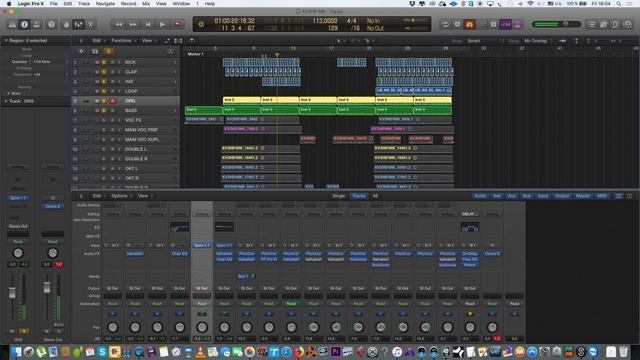This screenshot has height=360, width=640.
Task: Open the Window menu
Action: click(181, 4)
